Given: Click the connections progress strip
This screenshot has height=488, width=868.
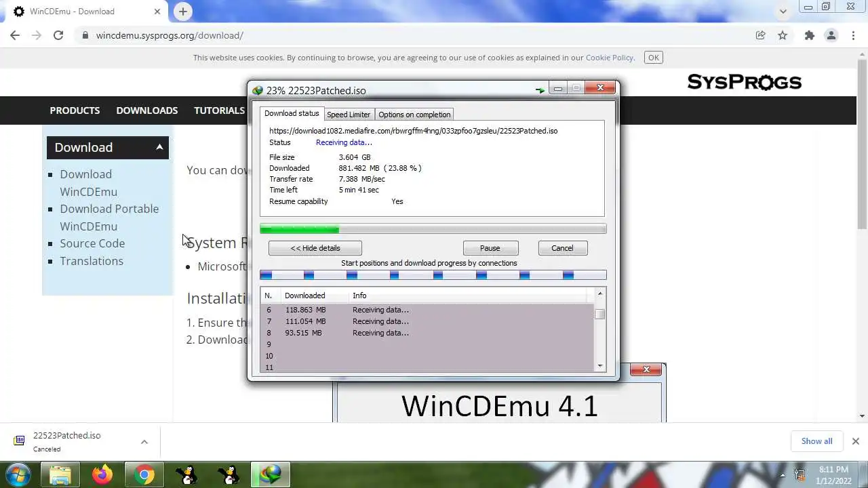Looking at the screenshot, I should coord(433,274).
